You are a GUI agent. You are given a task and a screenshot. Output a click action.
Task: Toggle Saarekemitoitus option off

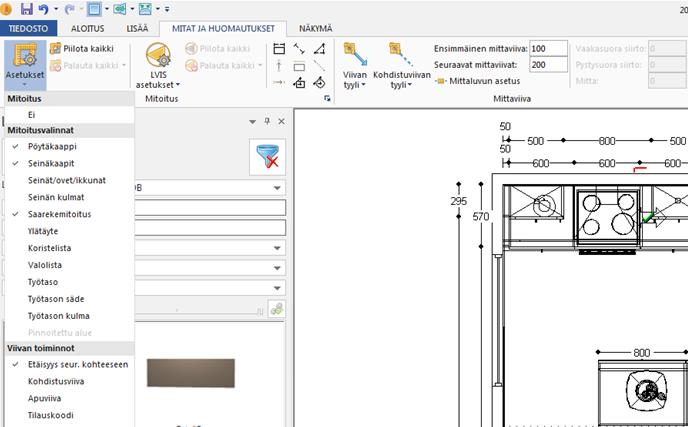(x=69, y=214)
